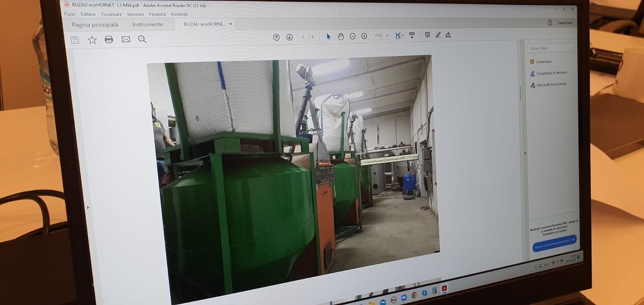Click the Save file icon

75,40
